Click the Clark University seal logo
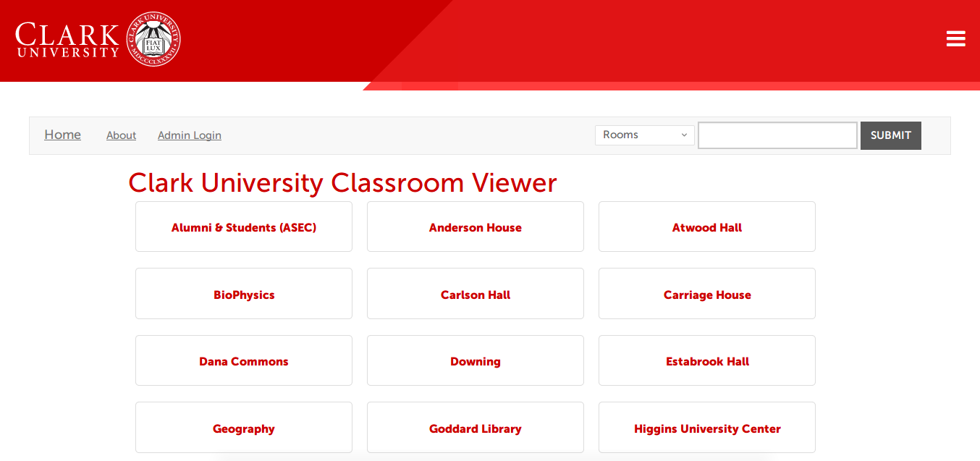The image size is (980, 461). click(153, 39)
